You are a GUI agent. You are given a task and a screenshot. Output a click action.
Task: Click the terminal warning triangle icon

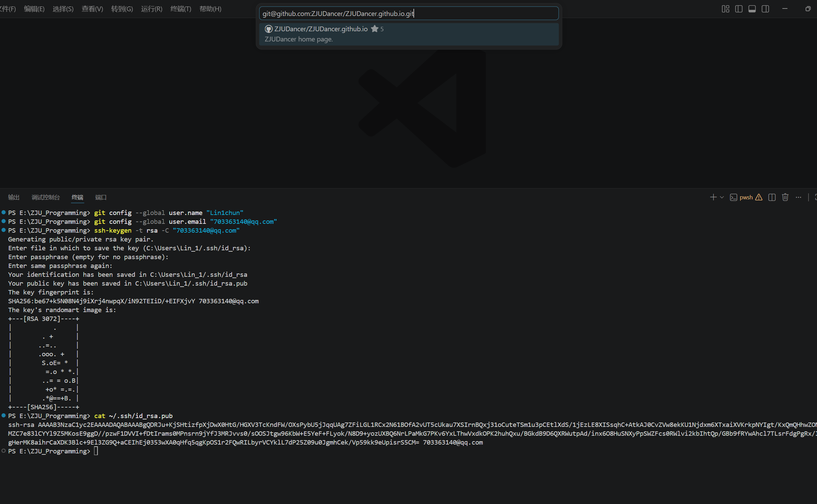pos(759,197)
